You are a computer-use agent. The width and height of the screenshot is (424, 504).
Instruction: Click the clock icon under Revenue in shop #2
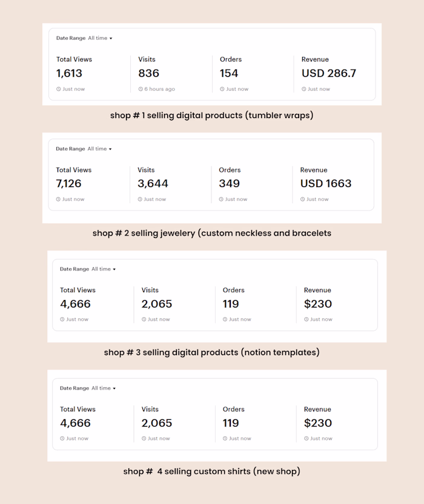[304, 199]
